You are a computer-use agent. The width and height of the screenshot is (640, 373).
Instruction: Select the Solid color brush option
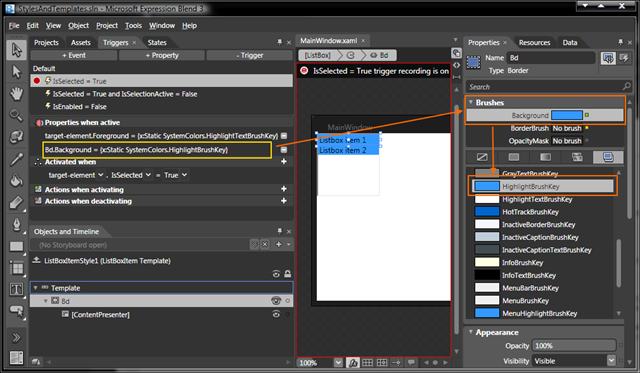[513, 157]
